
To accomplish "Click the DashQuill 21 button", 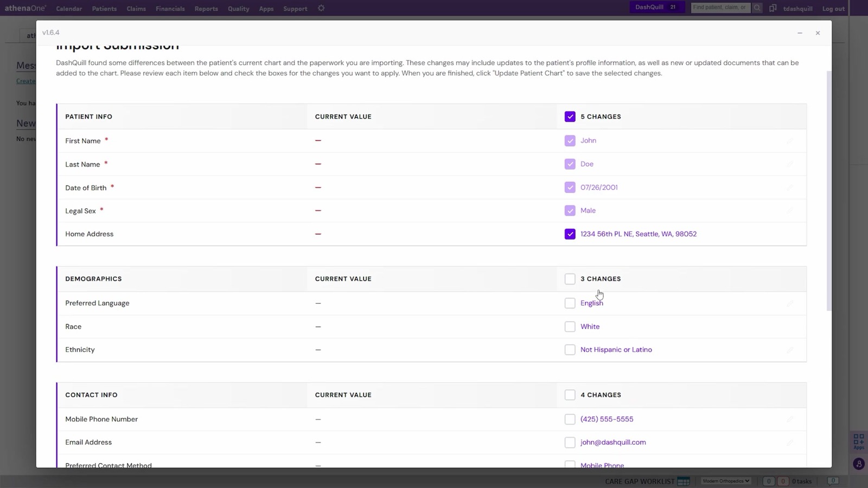I will (657, 7).
